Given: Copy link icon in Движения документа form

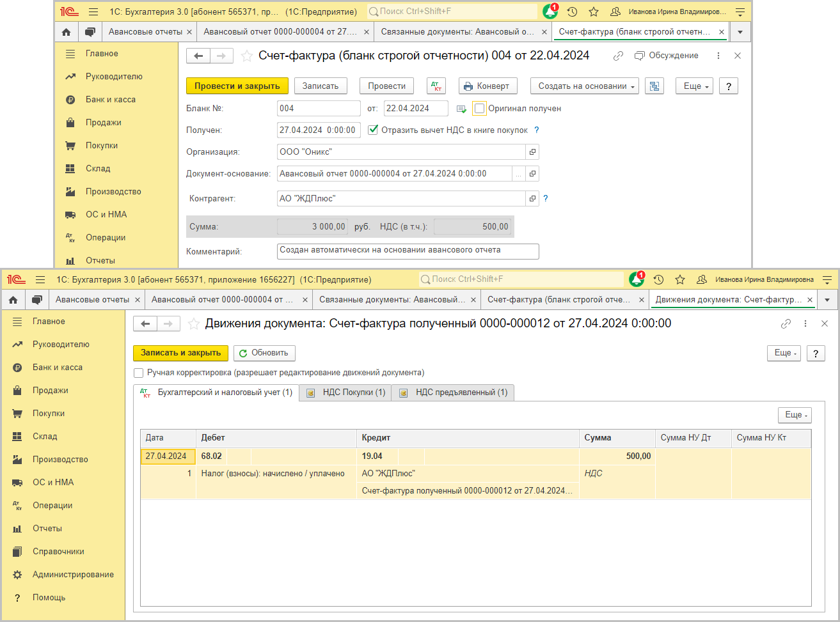Looking at the screenshot, I should click(x=786, y=323).
